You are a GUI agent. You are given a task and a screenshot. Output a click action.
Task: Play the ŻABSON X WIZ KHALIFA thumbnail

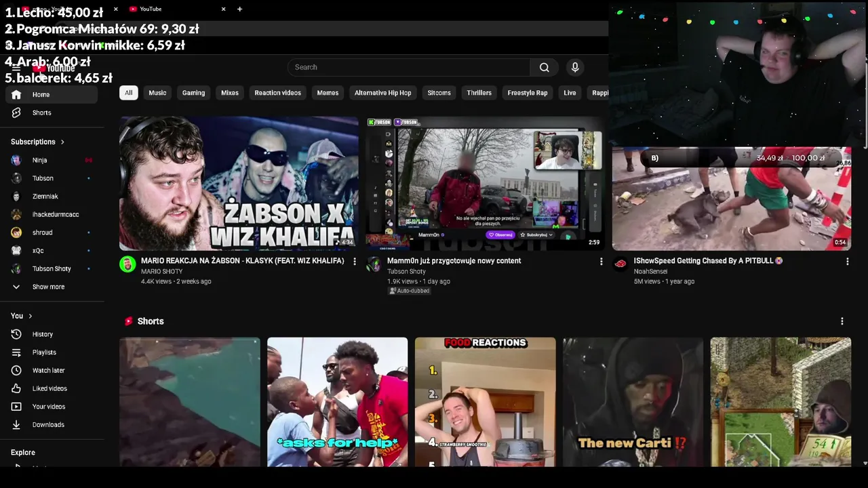click(239, 184)
